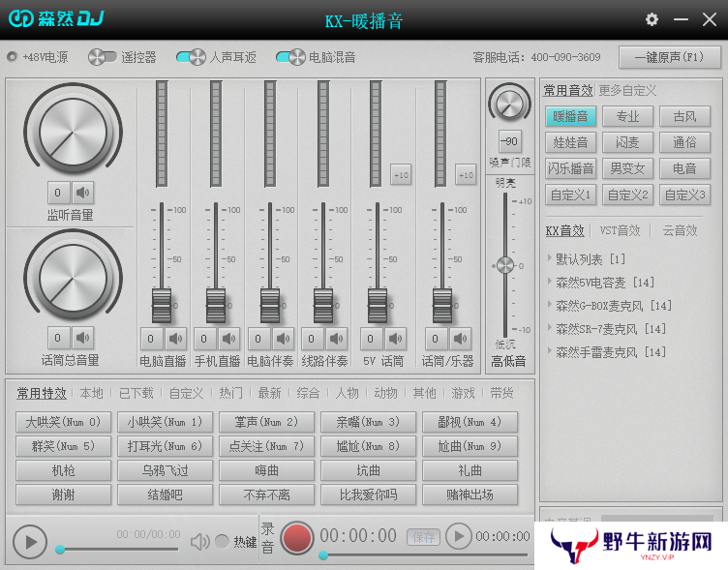Mute the 手机直播 channel speaker
Image resolution: width=728 pixels, height=570 pixels.
pyautogui.click(x=228, y=339)
